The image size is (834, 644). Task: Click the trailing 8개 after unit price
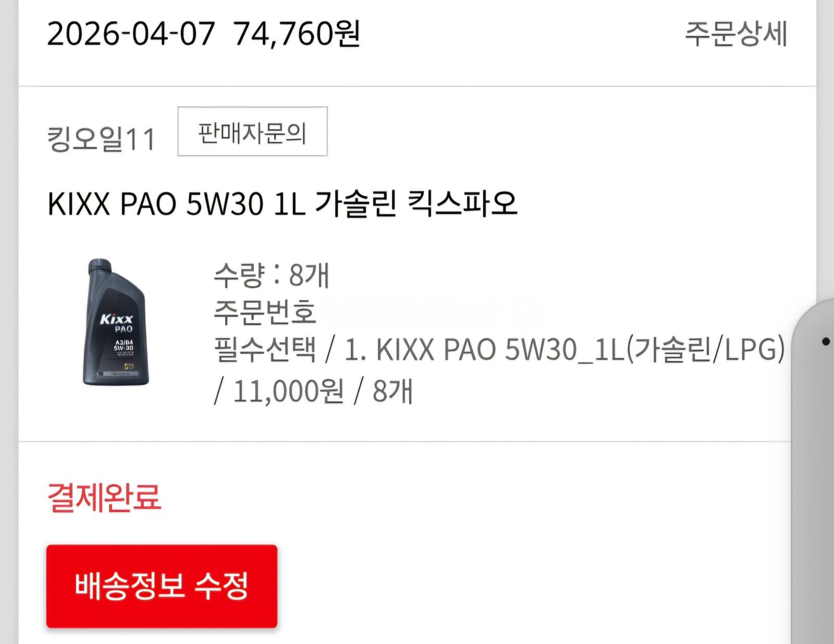(x=393, y=390)
